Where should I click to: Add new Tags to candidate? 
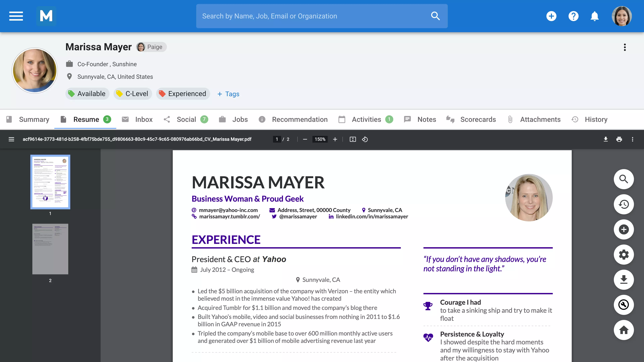click(x=228, y=94)
